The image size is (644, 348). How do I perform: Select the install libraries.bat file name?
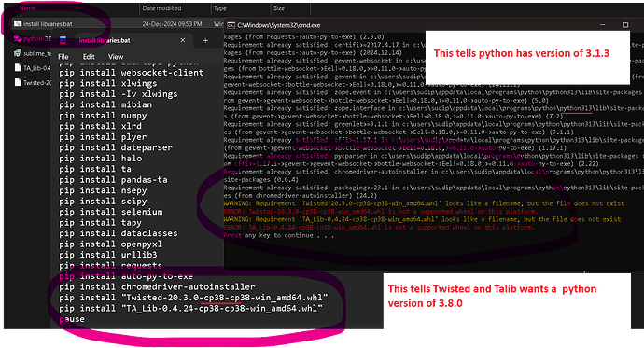pos(48,24)
